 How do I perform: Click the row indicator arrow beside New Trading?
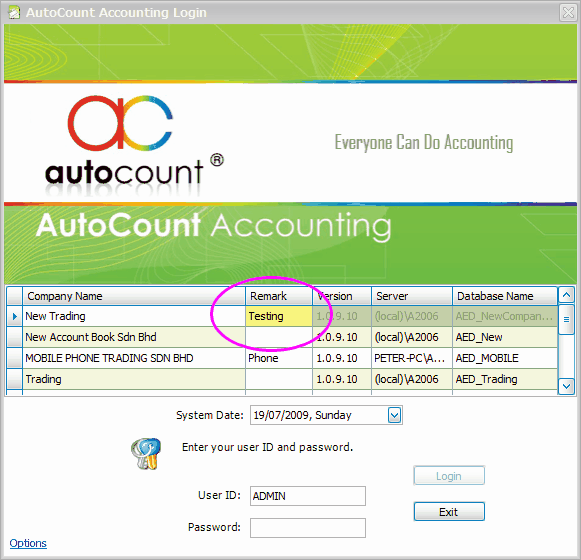(x=14, y=316)
